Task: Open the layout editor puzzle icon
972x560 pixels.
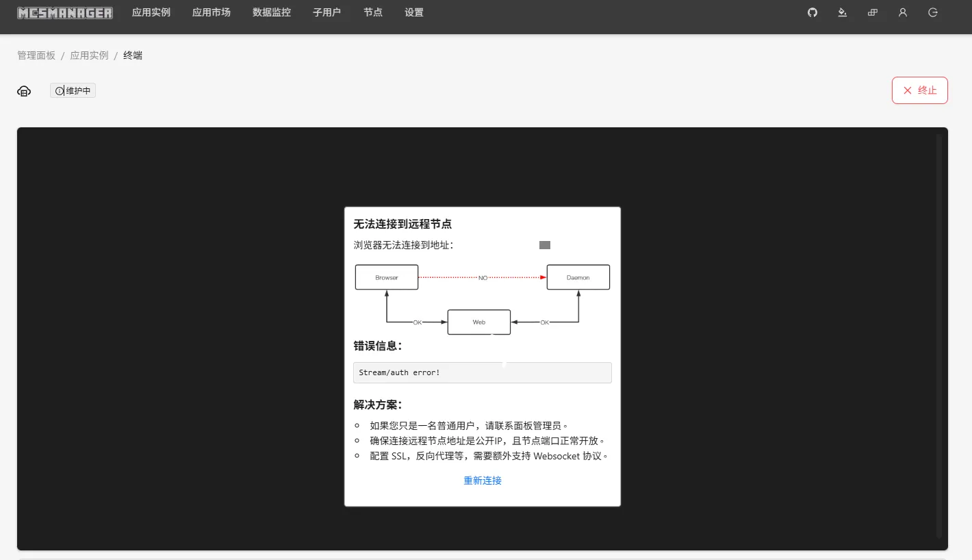Action: pos(872,12)
